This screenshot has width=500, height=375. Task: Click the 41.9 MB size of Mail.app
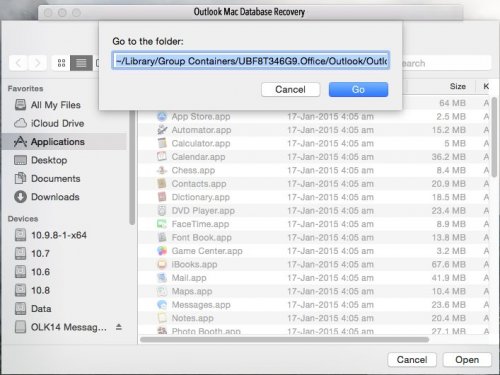pos(449,278)
